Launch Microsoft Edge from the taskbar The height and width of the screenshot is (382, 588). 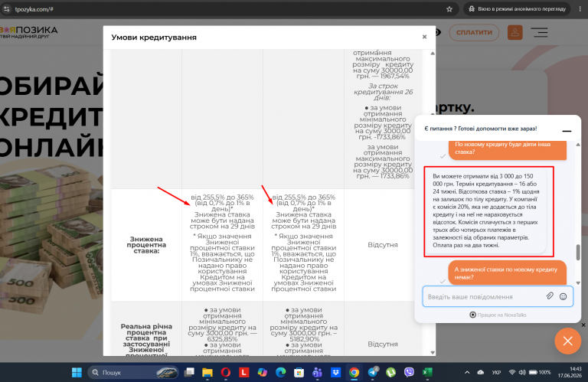(280, 372)
